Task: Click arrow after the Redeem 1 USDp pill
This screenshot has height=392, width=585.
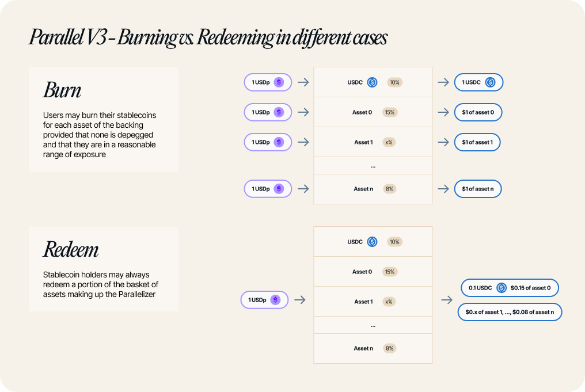Action: tap(300, 300)
